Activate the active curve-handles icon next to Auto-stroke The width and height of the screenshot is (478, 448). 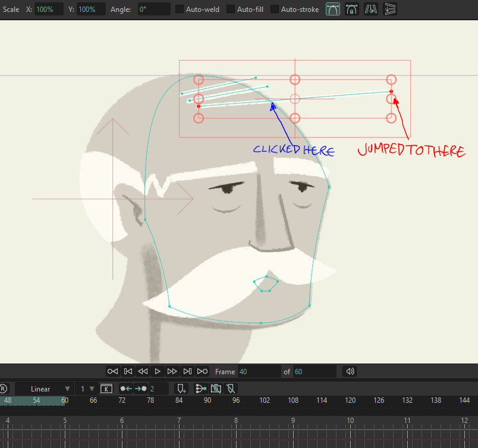[332, 9]
